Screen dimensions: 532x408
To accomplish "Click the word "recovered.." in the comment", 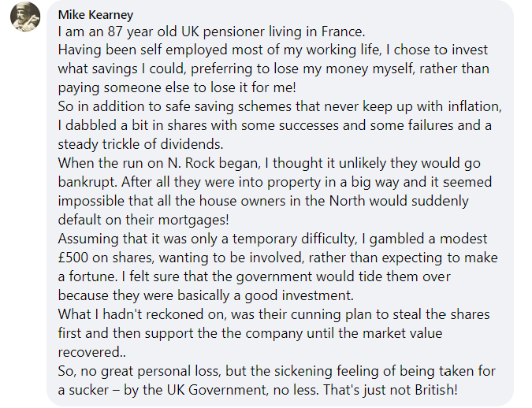I will pos(92,352).
